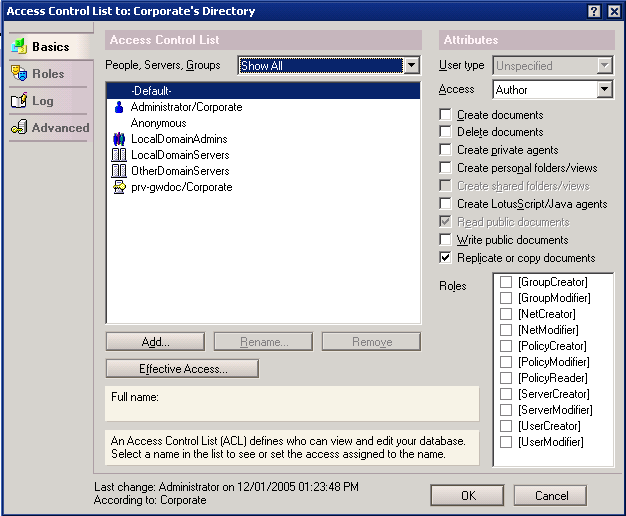
Task: Click the icon beside prv-gwdoc/Corporate
Action: coord(119,187)
